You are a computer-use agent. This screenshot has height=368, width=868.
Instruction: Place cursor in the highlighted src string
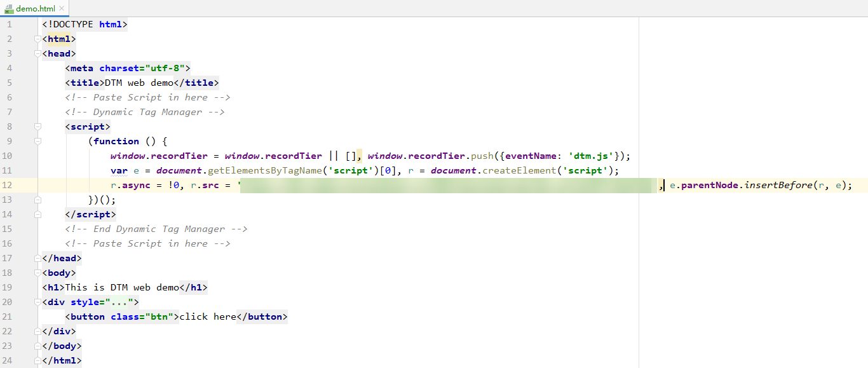point(445,185)
